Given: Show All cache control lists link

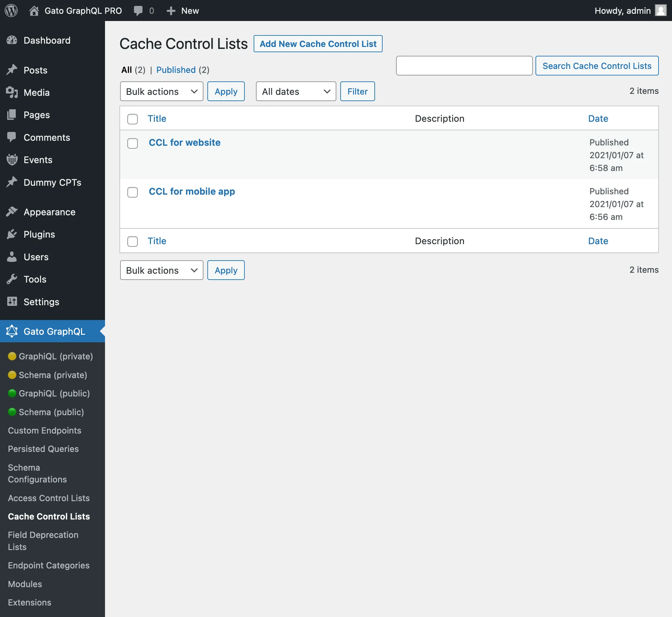Looking at the screenshot, I should tap(127, 70).
